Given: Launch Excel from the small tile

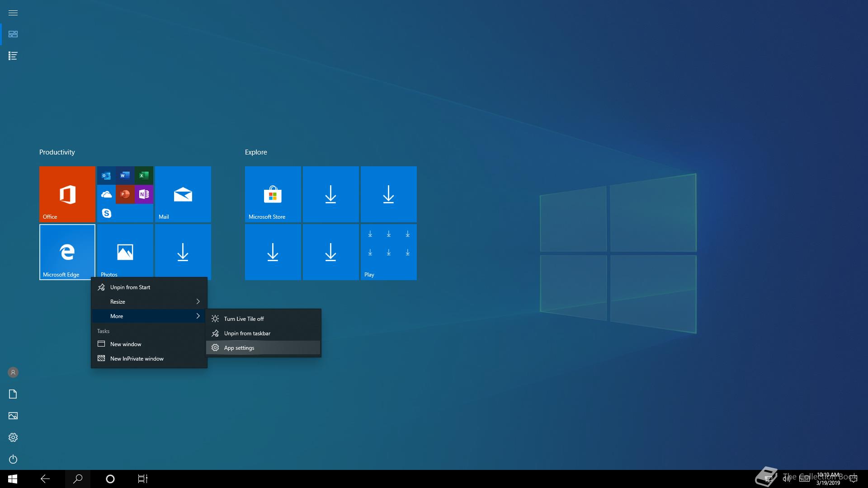Looking at the screenshot, I should click(144, 175).
